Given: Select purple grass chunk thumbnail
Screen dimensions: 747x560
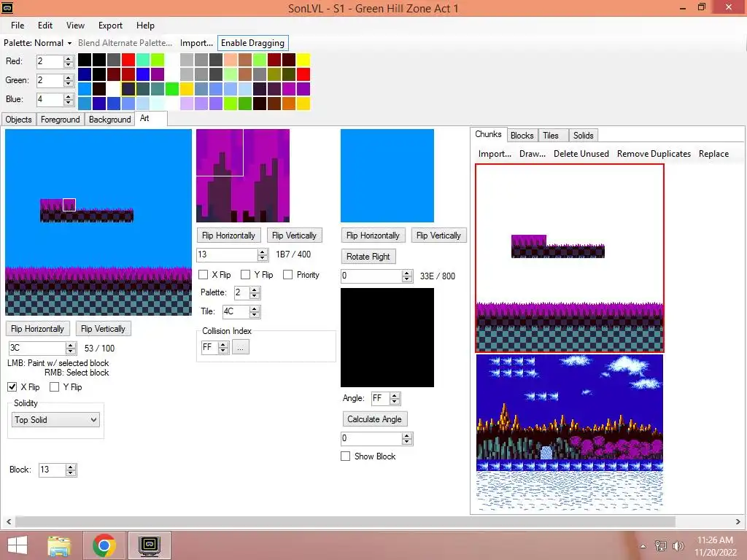Looking at the screenshot, I should (x=569, y=258).
